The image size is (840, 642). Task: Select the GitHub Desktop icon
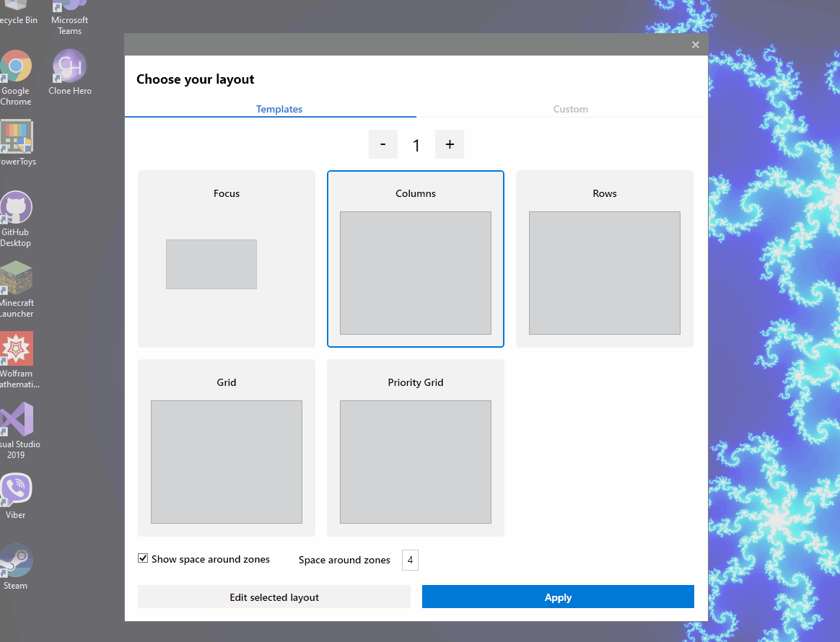(16, 209)
